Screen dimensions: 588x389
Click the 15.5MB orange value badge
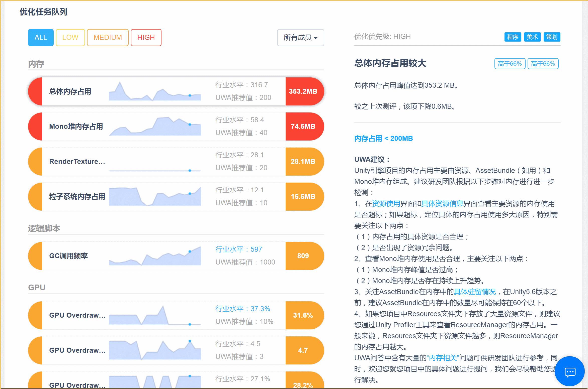[305, 197]
